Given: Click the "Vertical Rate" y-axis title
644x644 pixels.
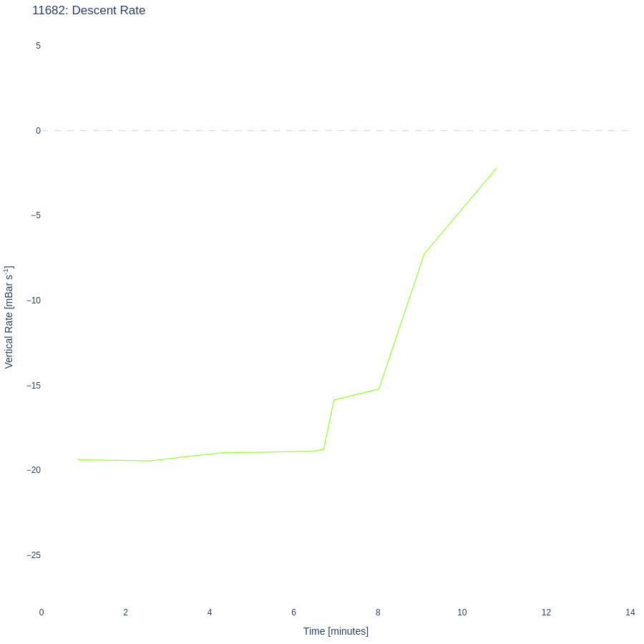Looking at the screenshot, I should 9,317.
